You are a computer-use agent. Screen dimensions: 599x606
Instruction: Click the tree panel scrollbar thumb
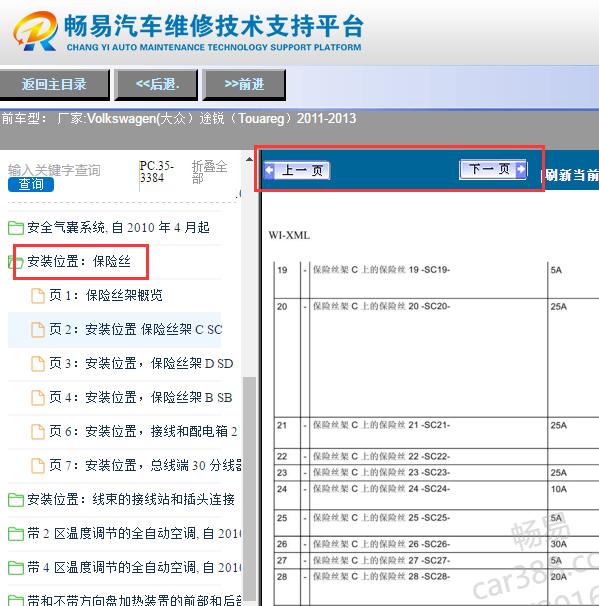(x=249, y=491)
